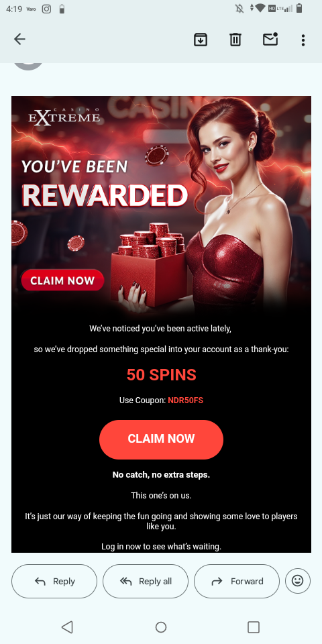Click the red CLAIM NOW banner button
This screenshot has height=644, width=322.
62,280
